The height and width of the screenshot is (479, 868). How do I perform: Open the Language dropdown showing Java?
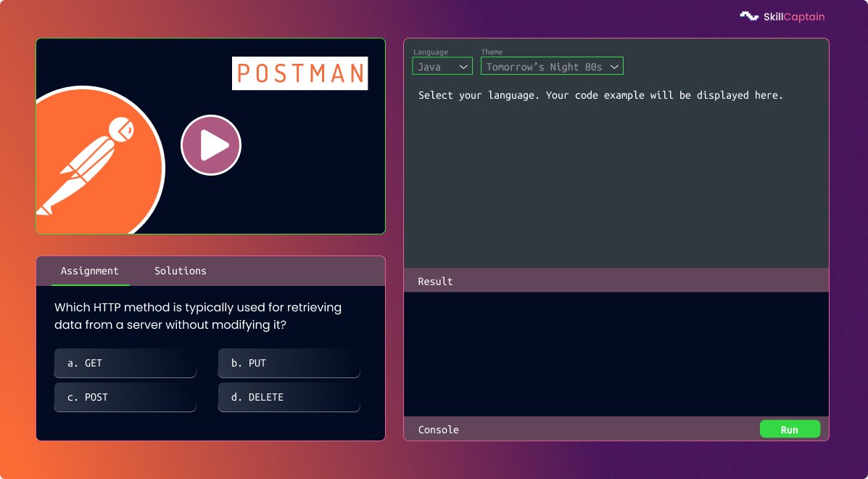442,67
